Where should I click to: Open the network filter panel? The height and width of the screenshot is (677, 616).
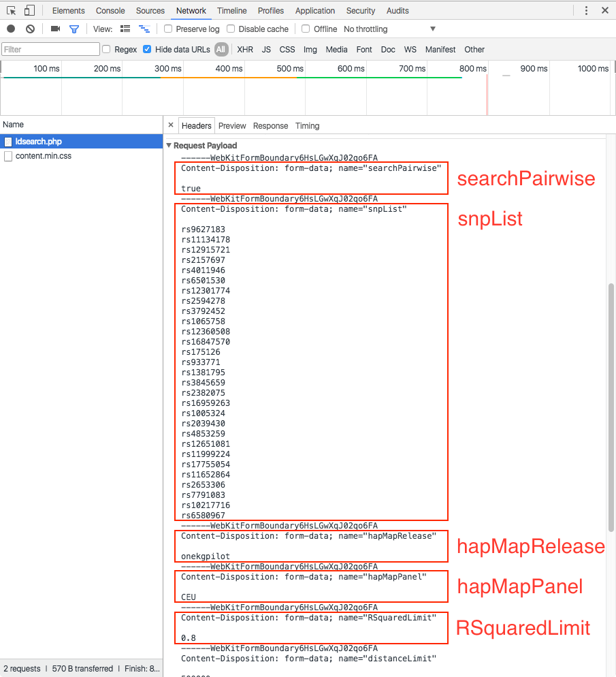(75, 29)
